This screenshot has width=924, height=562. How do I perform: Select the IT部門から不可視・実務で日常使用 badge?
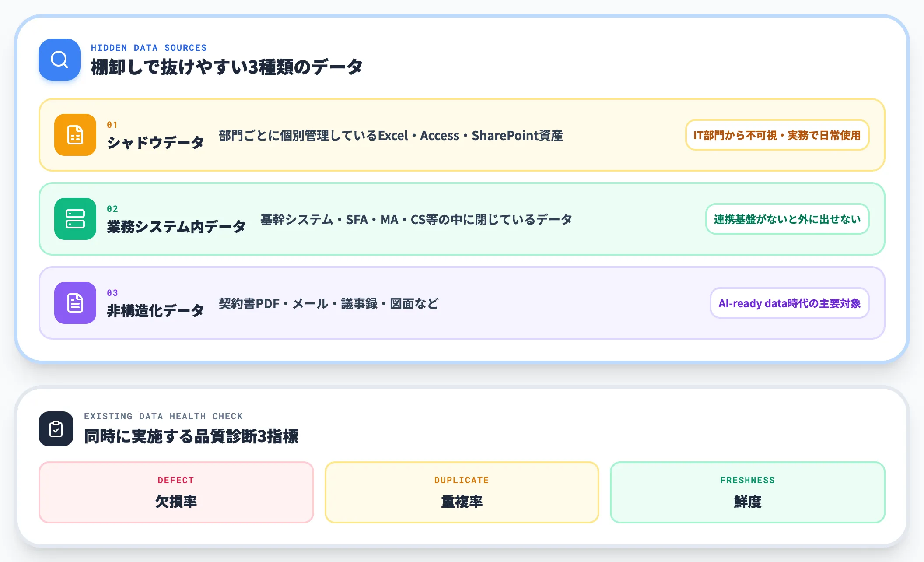777,135
